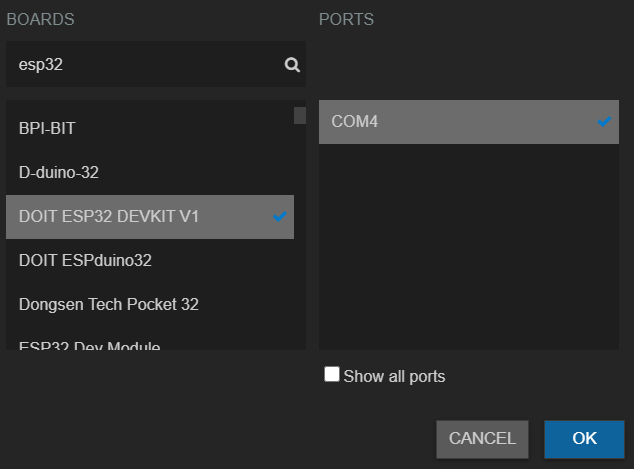Image resolution: width=634 pixels, height=469 pixels.
Task: Select the Dongsen Tech Pocket 32 board
Action: [150, 305]
